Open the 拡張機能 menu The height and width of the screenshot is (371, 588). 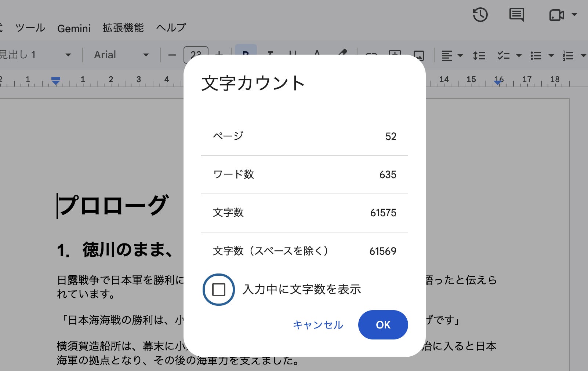(123, 28)
